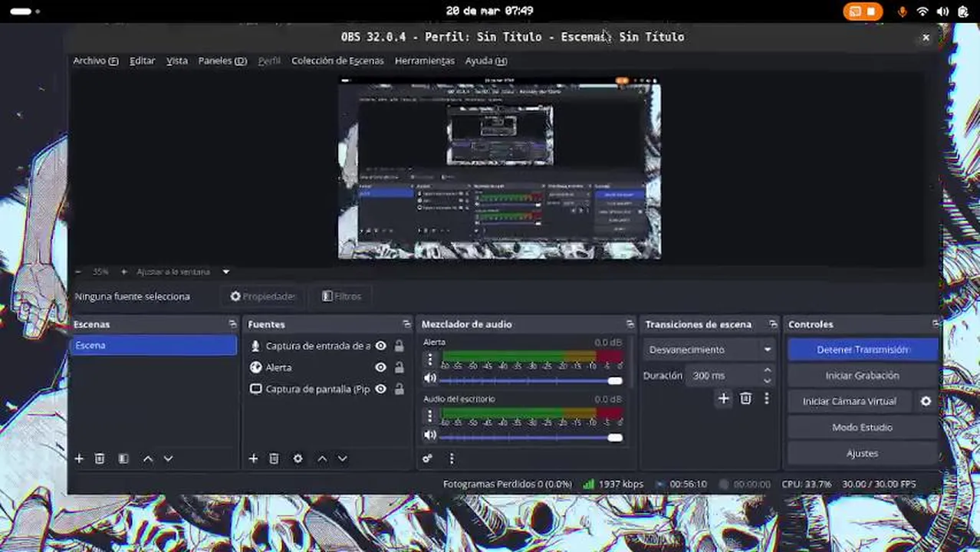This screenshot has width=980, height=552.
Task: Decrease transition duration stepper down arrow
Action: [768, 380]
